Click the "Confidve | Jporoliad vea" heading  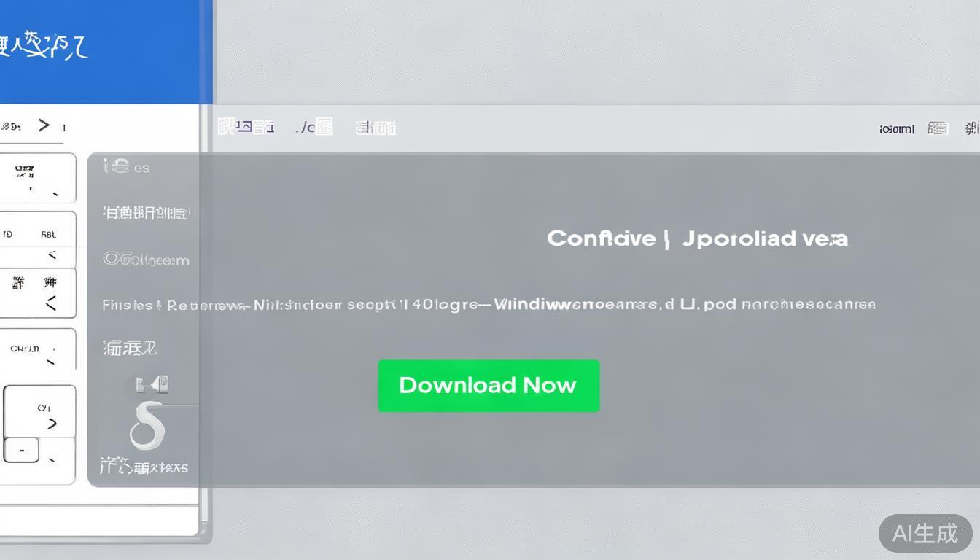697,238
